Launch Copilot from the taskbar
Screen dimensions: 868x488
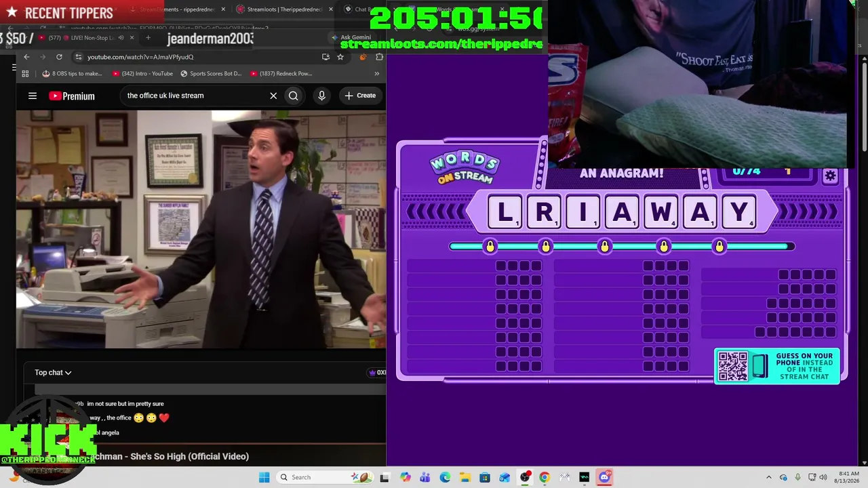point(406,477)
